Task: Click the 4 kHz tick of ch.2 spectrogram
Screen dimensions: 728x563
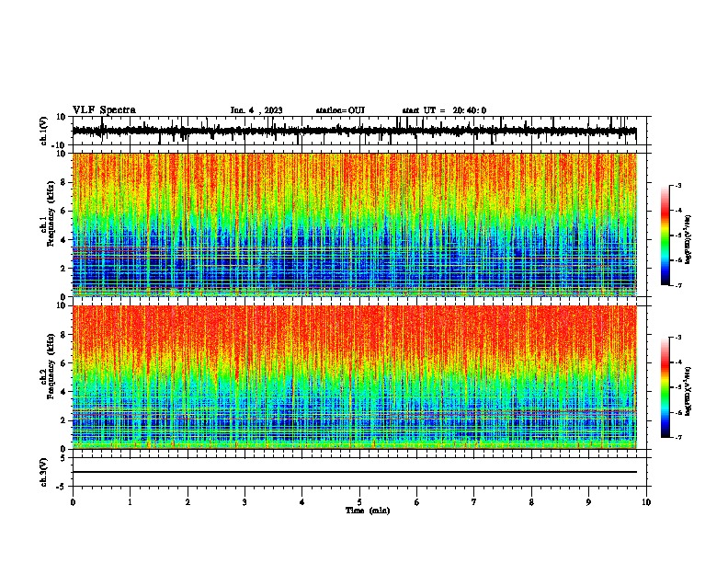Action: [64, 392]
